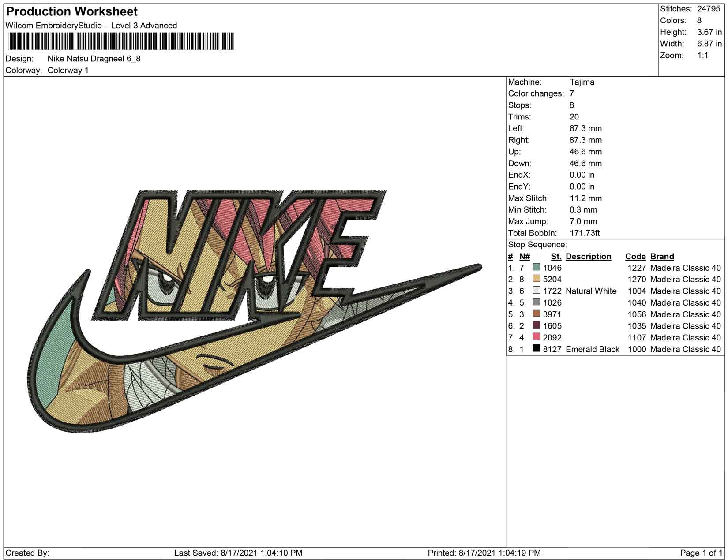Click the brown swatch for thread 3971

pyautogui.click(x=537, y=314)
